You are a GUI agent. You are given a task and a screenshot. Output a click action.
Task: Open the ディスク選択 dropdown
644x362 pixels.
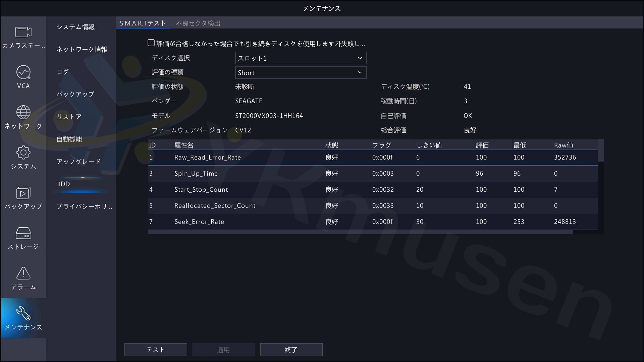click(x=301, y=58)
